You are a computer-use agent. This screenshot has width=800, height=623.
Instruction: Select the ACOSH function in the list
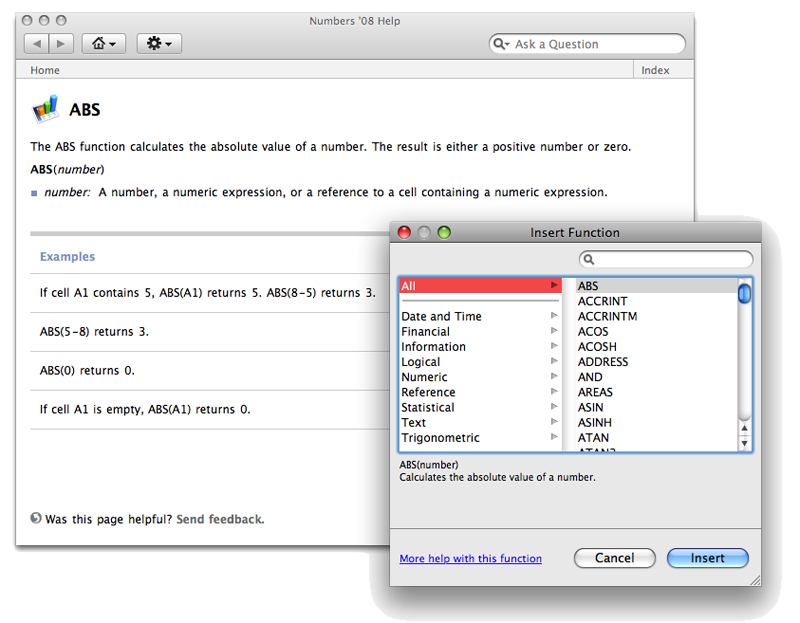click(x=657, y=347)
